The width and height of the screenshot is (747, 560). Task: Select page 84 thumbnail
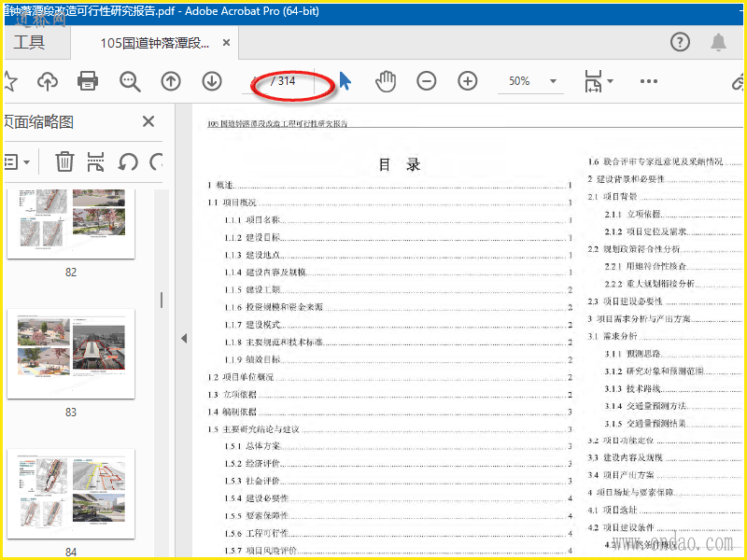point(71,494)
